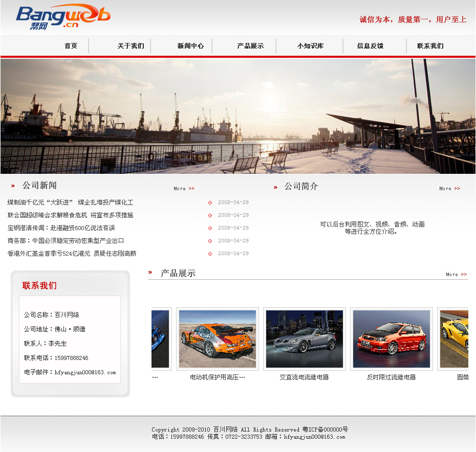Click the orange race car product thumbnail

click(218, 338)
